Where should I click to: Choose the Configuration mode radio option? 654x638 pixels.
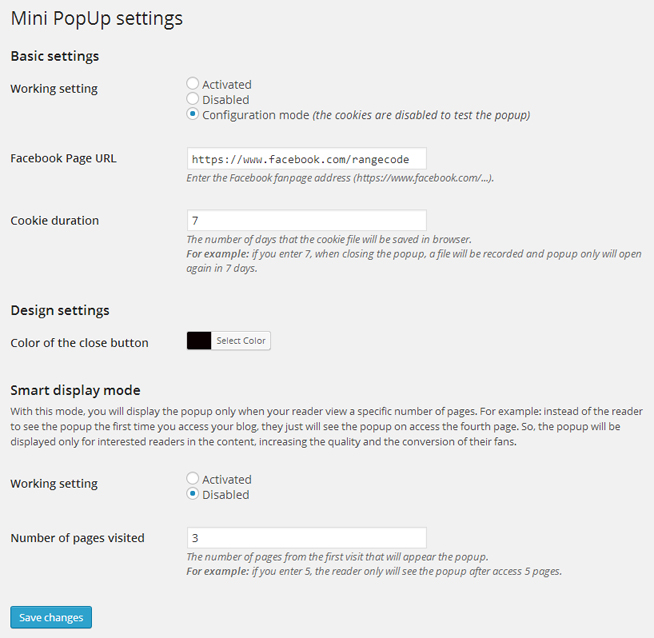192,114
